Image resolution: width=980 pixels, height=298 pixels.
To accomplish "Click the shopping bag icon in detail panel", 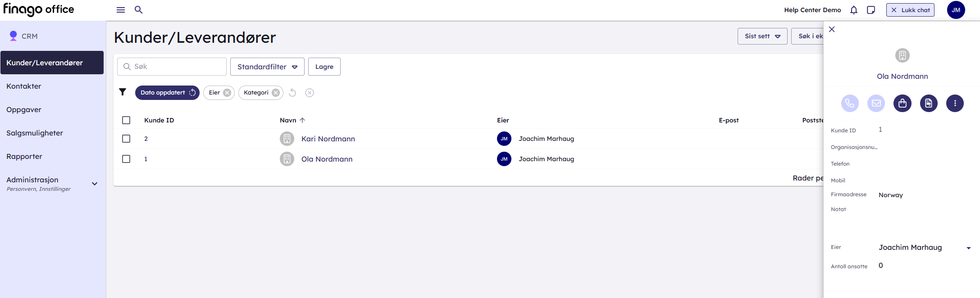I will coord(902,104).
